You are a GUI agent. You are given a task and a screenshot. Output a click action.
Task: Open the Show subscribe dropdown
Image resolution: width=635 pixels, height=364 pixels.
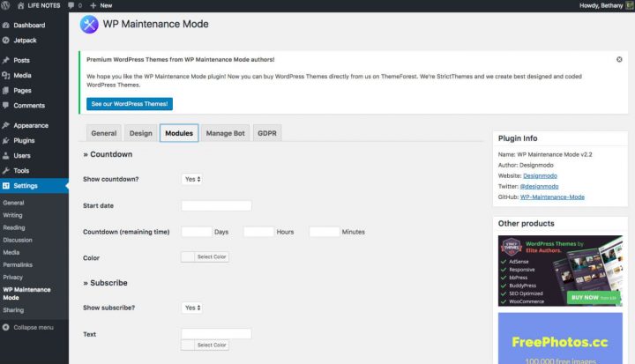(x=192, y=308)
